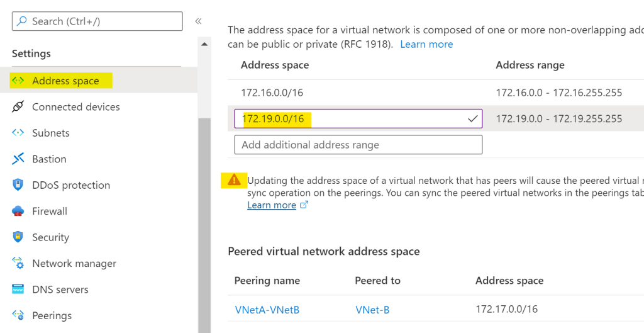Open Learn more link under peering warning
Image resolution: width=644 pixels, height=333 pixels.
272,205
